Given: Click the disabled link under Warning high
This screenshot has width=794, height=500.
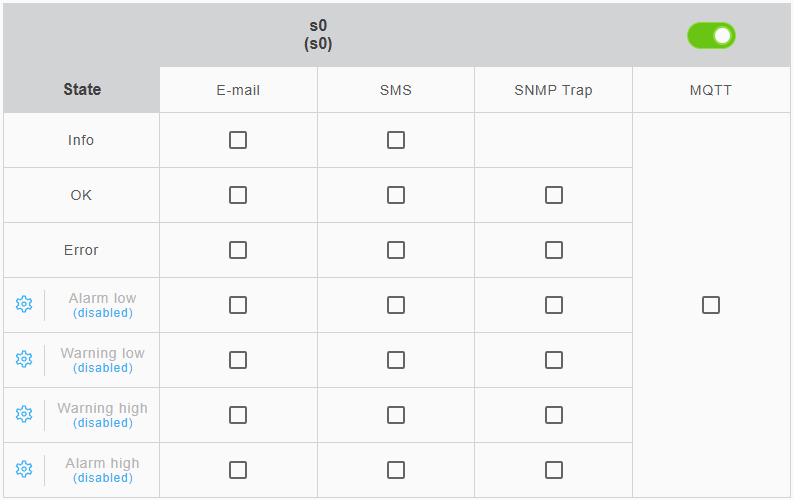Looking at the screenshot, I should pyautogui.click(x=102, y=423).
